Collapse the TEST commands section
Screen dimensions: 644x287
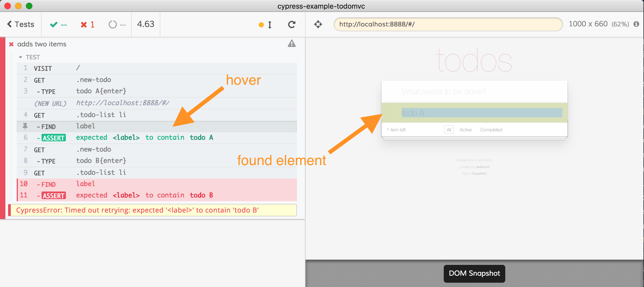[x=21, y=57]
